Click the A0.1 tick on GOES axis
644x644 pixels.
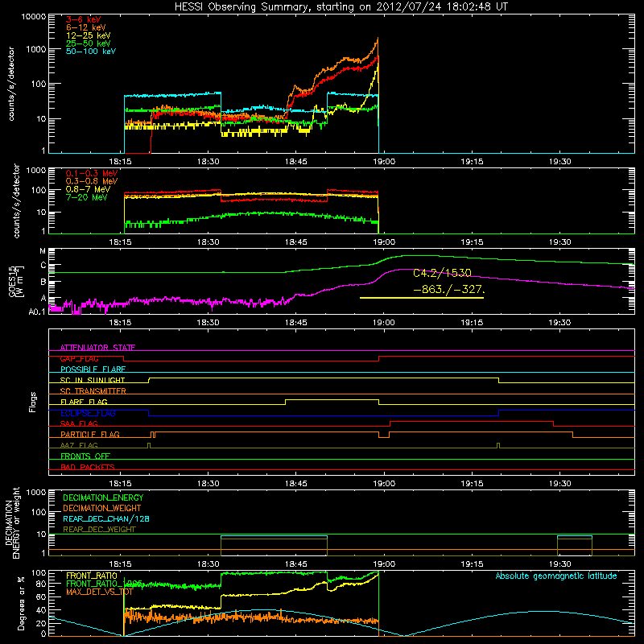coord(37,312)
